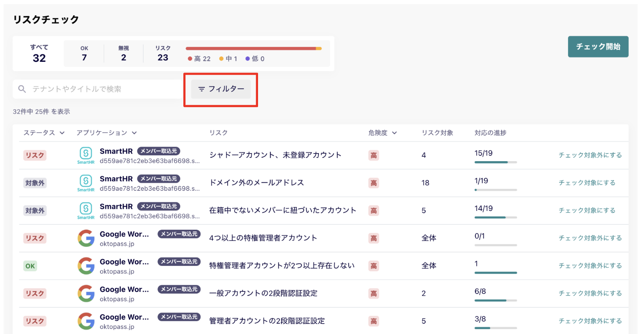Image resolution: width=644 pixels, height=334 pixels.
Task: Click the 14/19 progress bar
Action: [x=496, y=218]
